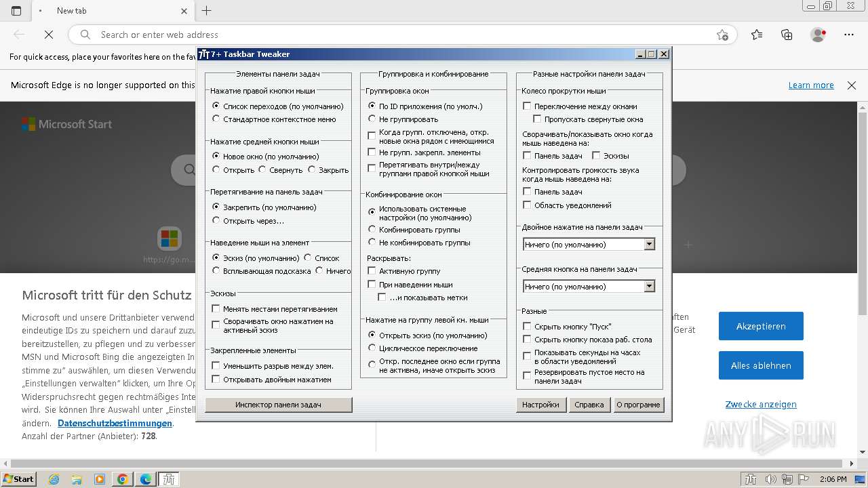This screenshot has height=488, width=868.
Task: Select 7+ Taskbar Tweaker taskbar button
Action: pos(169,479)
